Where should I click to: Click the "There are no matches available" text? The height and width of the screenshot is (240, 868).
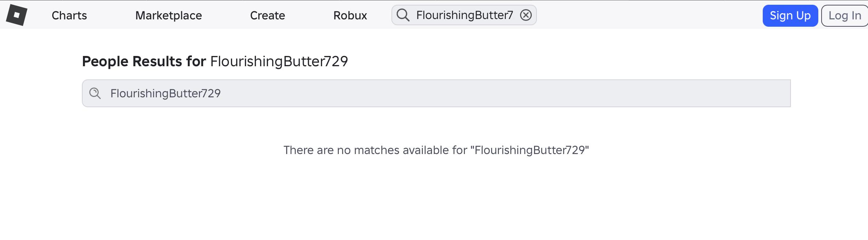[x=375, y=150]
